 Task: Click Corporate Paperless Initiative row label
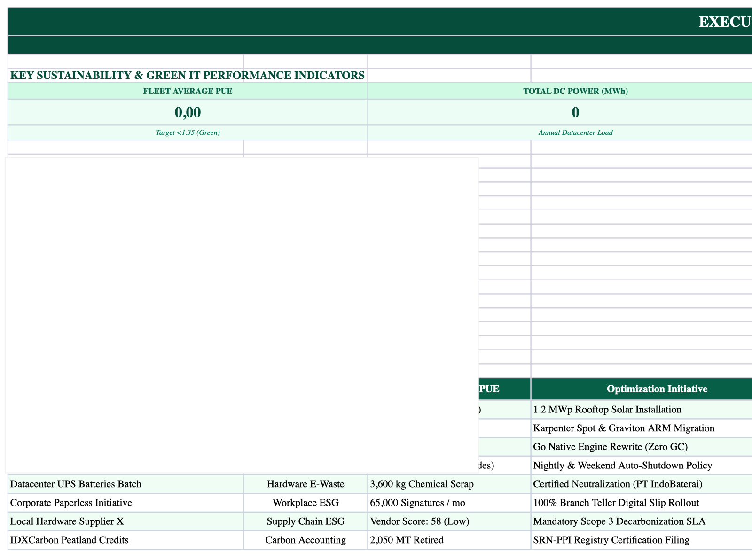pyautogui.click(x=126, y=503)
